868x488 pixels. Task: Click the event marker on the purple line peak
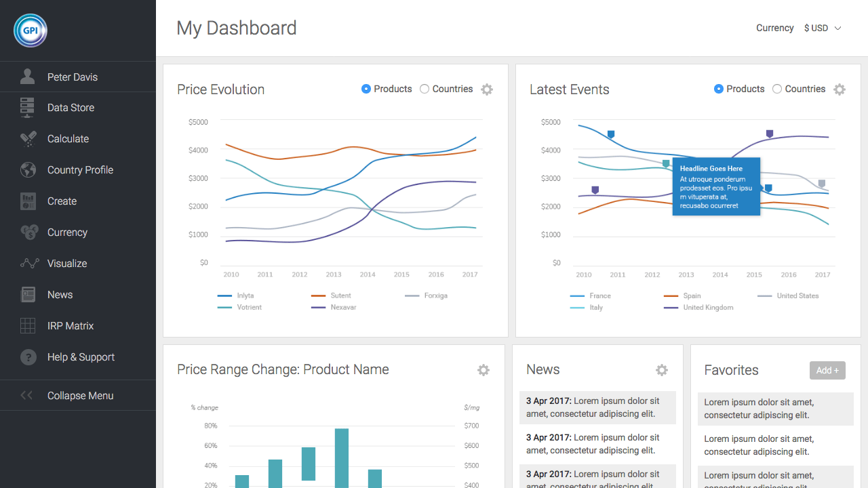point(770,134)
